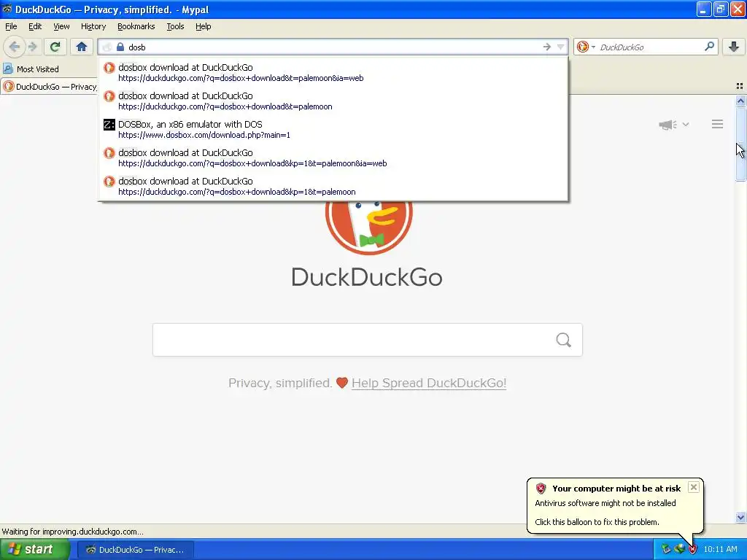Click the Go arrow in address bar
747x560 pixels.
pos(546,47)
